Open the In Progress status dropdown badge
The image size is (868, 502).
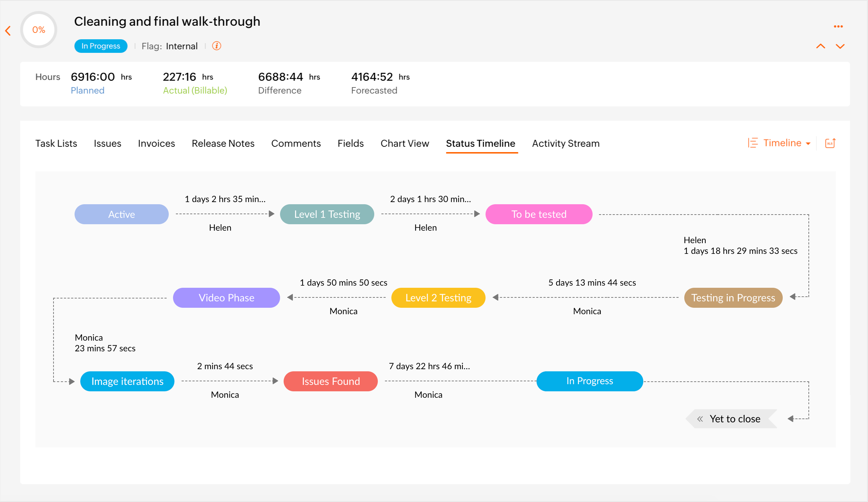click(x=101, y=46)
